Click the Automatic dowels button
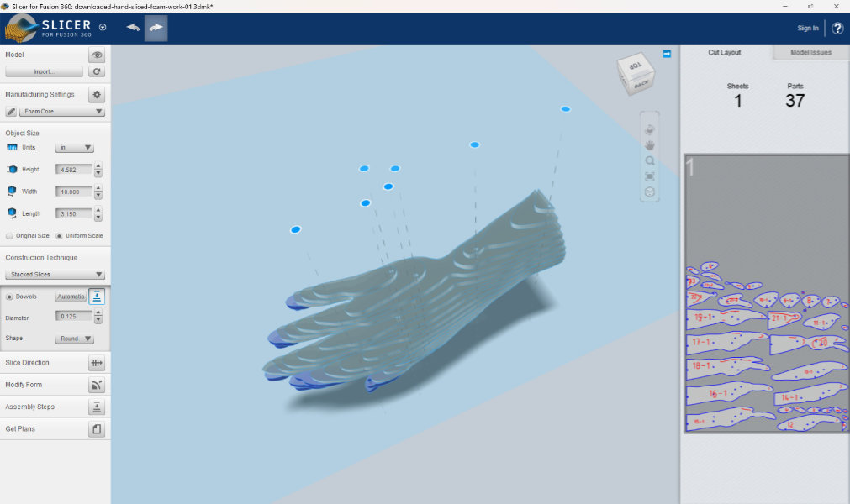Screen dimensions: 850x504 coord(71,297)
